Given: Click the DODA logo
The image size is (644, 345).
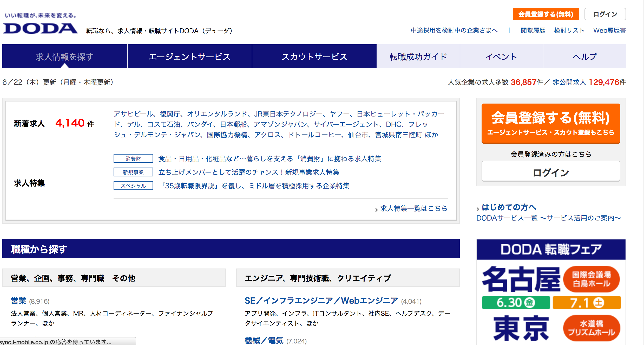Looking at the screenshot, I should [x=40, y=28].
